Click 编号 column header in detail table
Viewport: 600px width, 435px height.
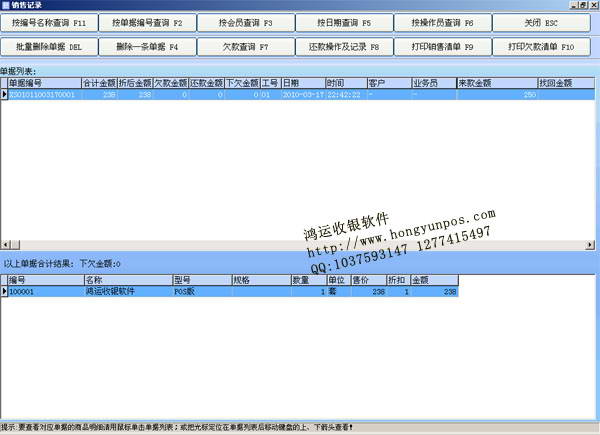(x=46, y=280)
